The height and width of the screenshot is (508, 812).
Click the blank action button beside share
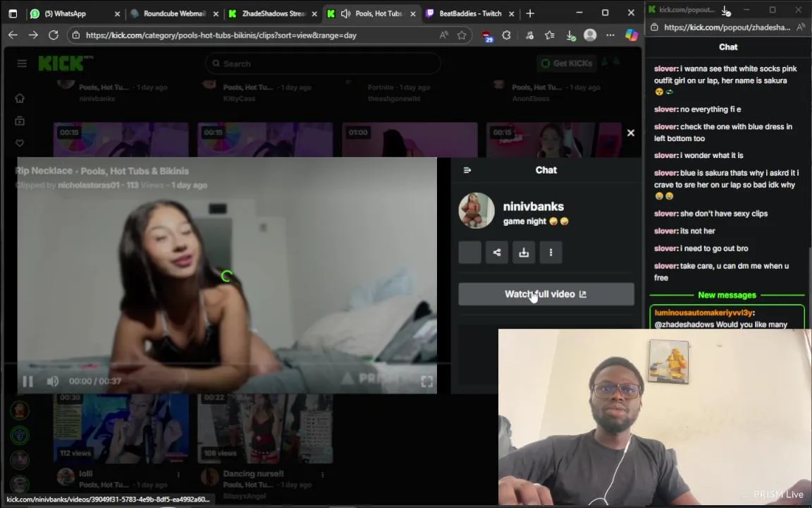pyautogui.click(x=469, y=253)
